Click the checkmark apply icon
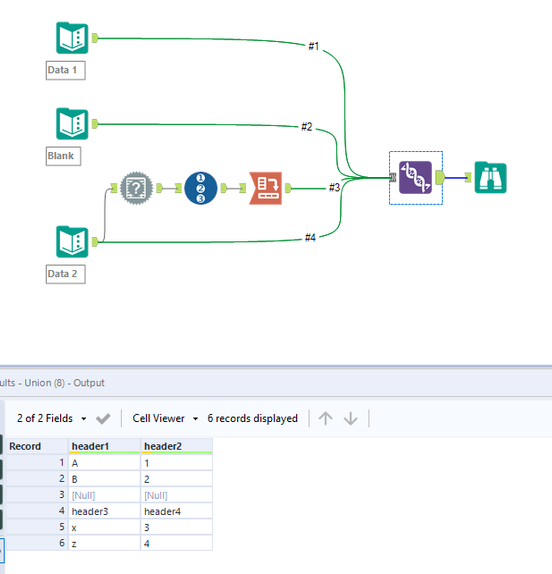This screenshot has width=552, height=574. (x=103, y=418)
